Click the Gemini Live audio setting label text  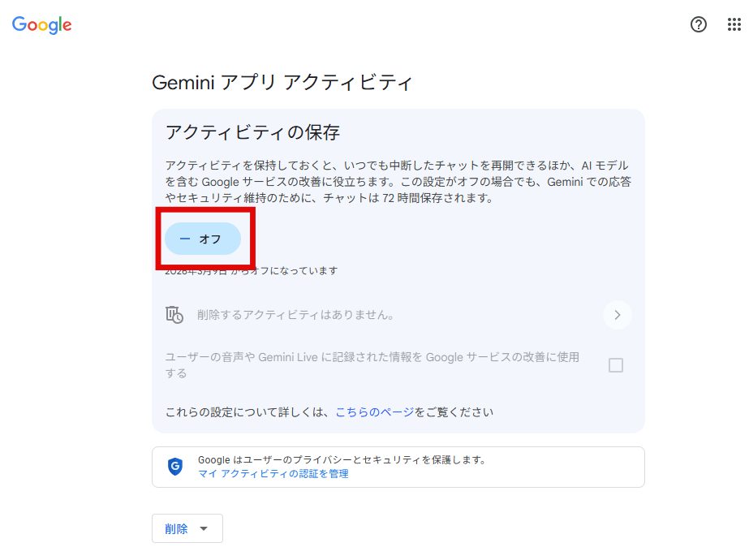tap(372, 365)
